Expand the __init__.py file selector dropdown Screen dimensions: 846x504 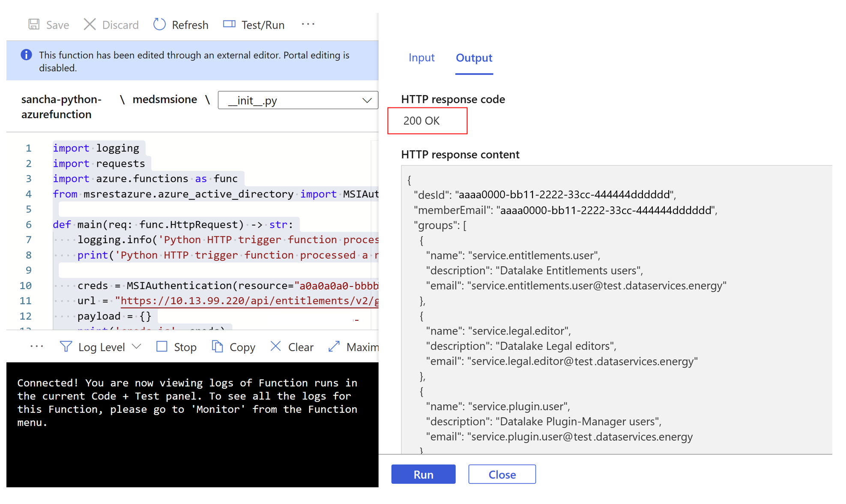tap(367, 100)
